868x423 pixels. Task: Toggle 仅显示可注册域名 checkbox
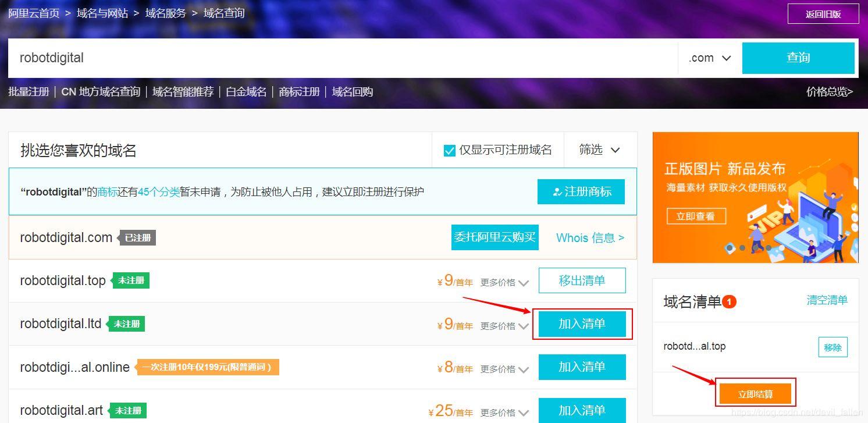[x=450, y=151]
